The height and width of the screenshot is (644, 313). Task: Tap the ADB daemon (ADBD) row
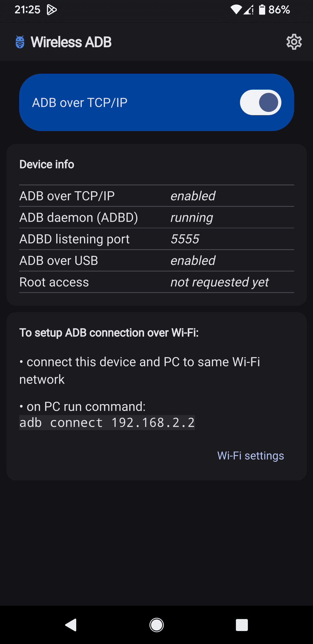pos(156,218)
